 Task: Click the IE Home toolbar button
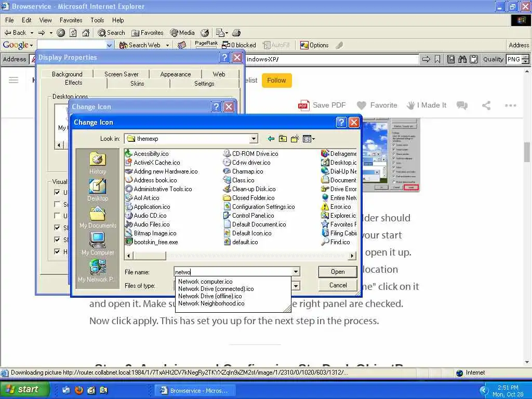pyautogui.click(x=86, y=33)
